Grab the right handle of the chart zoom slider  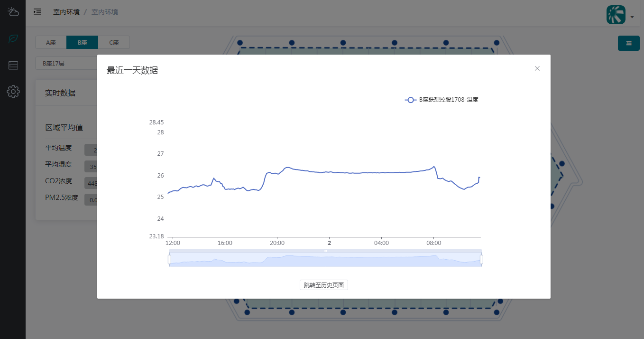[481, 259]
